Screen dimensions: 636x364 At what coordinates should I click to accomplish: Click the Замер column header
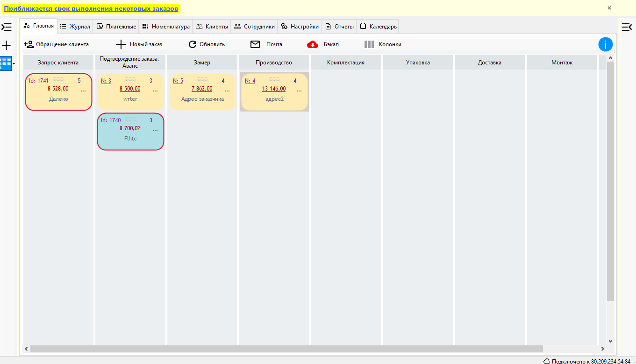point(202,63)
